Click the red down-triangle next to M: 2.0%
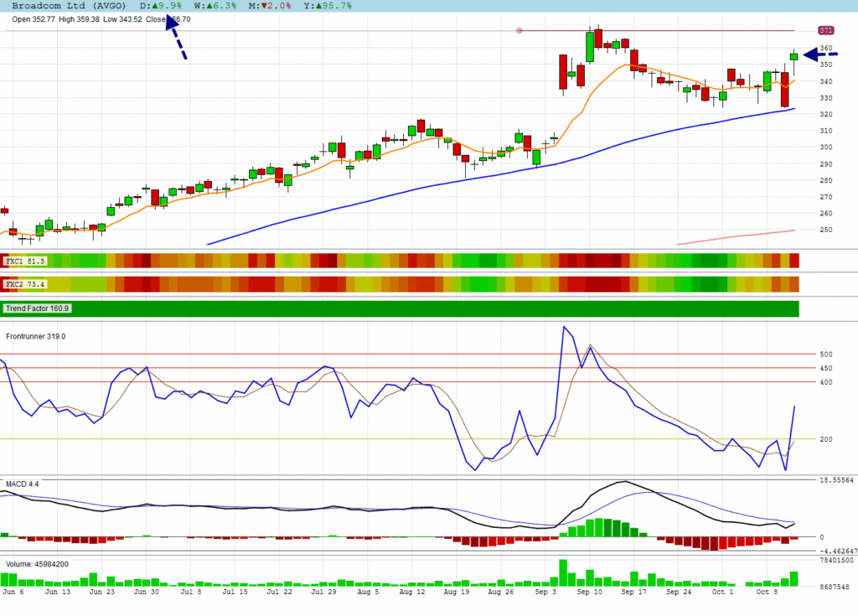 [265, 6]
